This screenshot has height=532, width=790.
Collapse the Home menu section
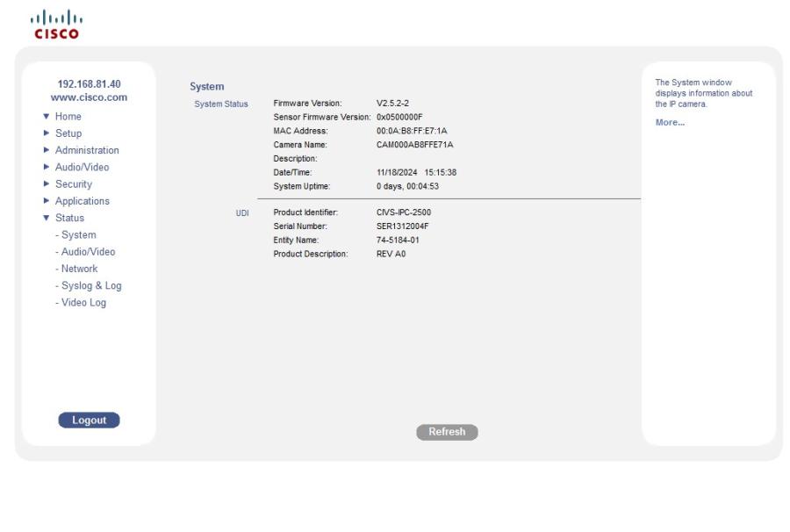(x=67, y=116)
